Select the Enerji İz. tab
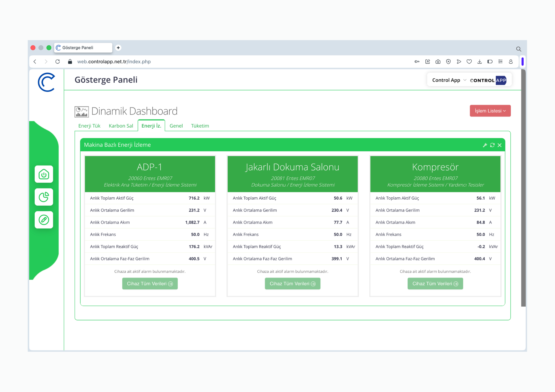Screen dimensions: 555x392 [x=151, y=126]
